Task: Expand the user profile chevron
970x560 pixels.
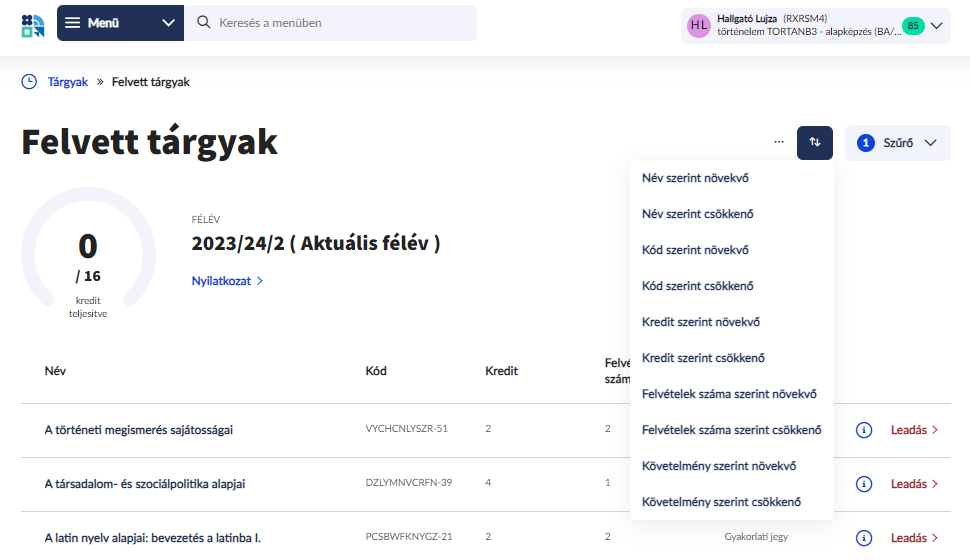Action: 937,26
